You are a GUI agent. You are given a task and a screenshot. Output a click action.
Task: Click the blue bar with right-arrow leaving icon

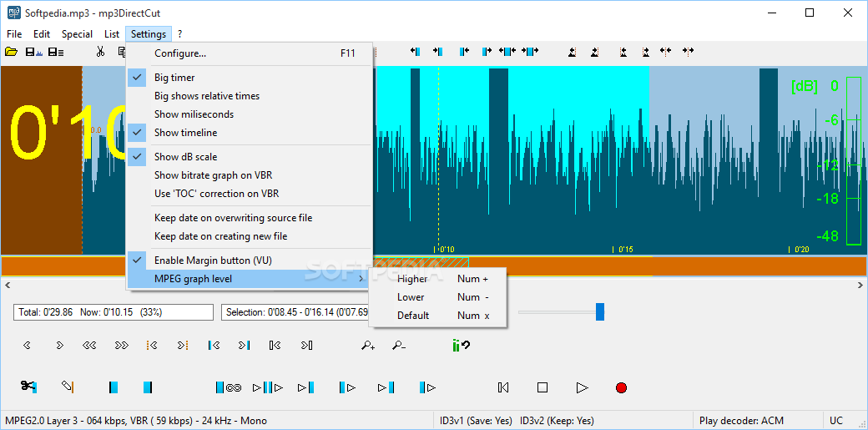(x=487, y=51)
